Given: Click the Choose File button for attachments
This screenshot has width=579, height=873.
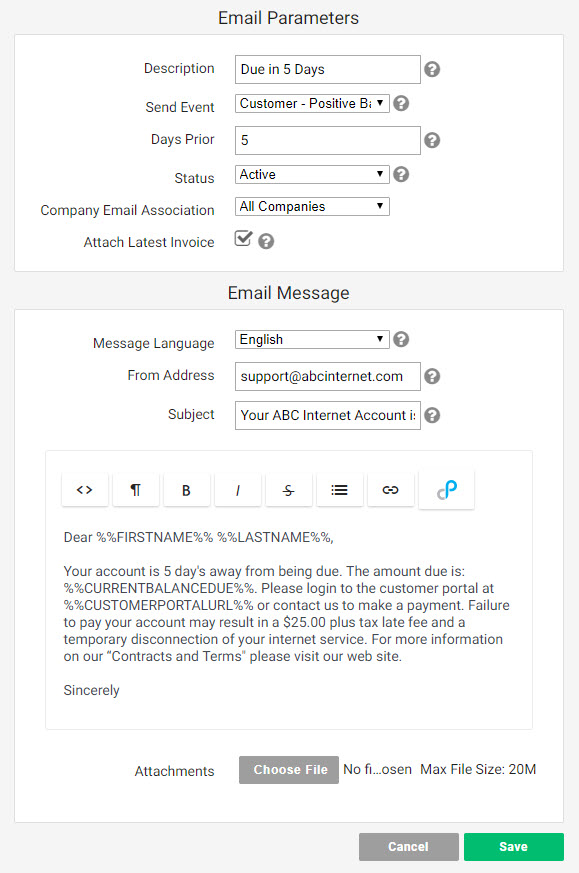Looking at the screenshot, I should click(289, 770).
